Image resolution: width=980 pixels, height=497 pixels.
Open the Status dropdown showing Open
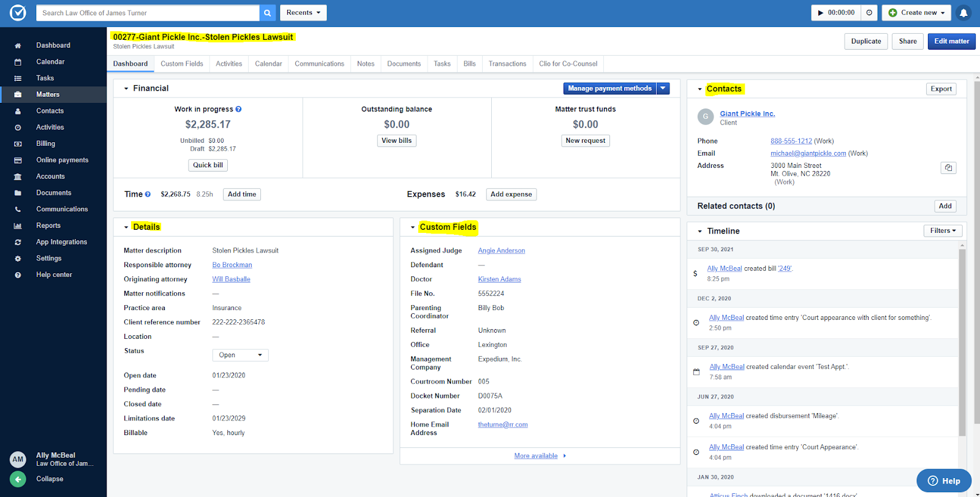coord(240,355)
